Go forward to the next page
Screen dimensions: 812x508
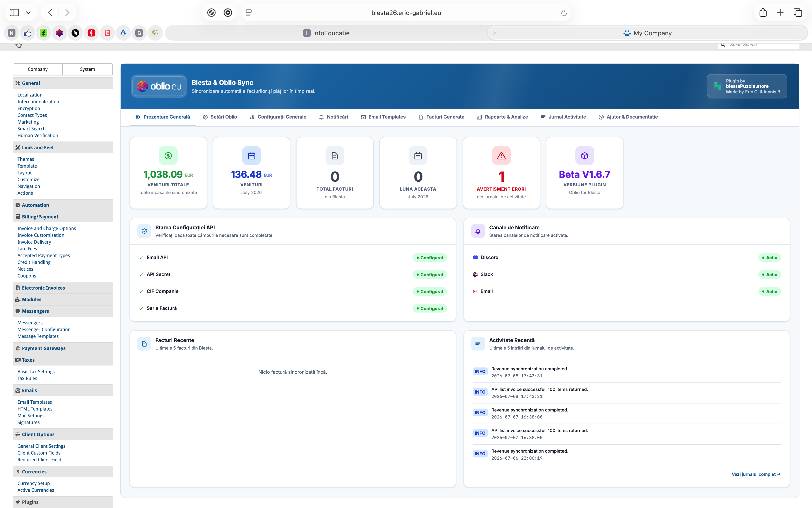point(67,13)
